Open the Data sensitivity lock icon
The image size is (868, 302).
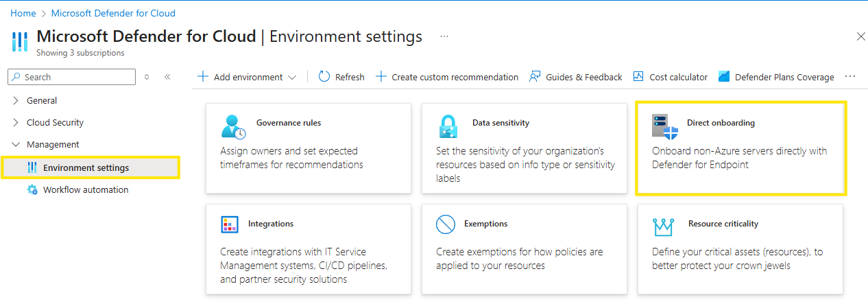click(448, 127)
